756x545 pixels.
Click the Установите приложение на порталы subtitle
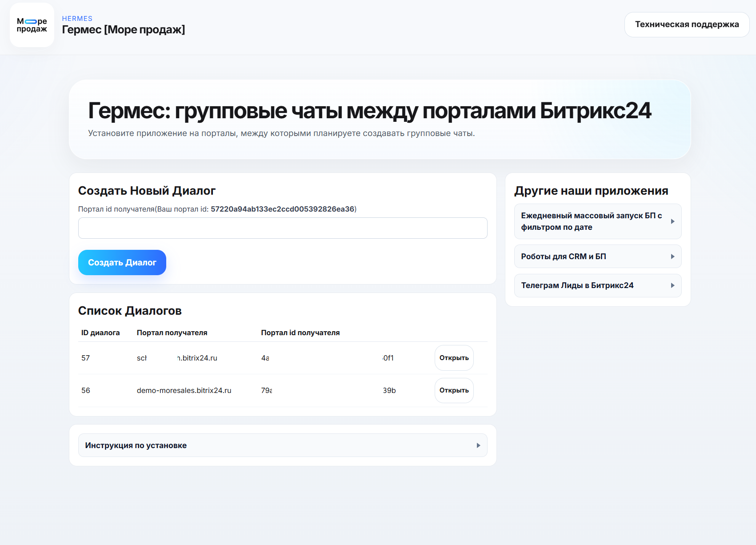pos(281,133)
